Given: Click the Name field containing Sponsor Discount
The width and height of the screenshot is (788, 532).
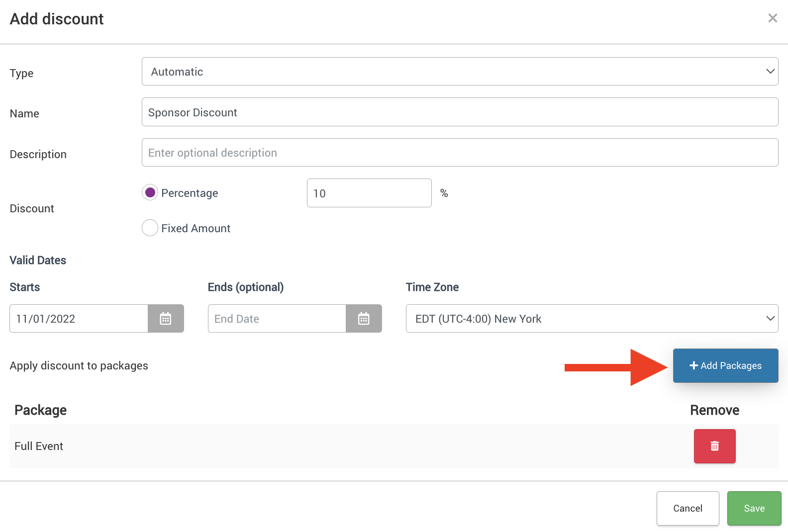Looking at the screenshot, I should [x=460, y=112].
